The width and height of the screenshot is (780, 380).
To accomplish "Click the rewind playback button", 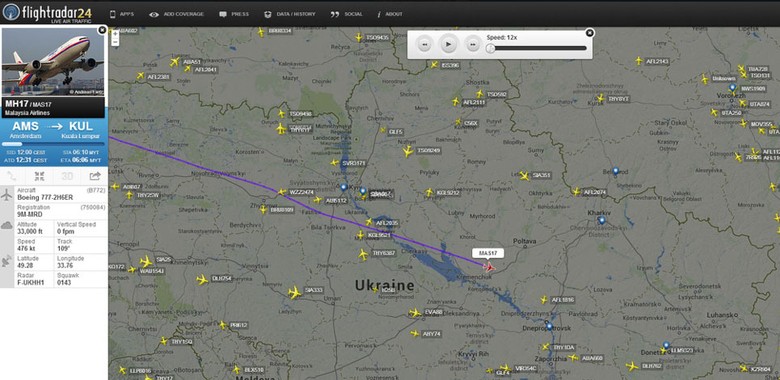I will pos(424,44).
